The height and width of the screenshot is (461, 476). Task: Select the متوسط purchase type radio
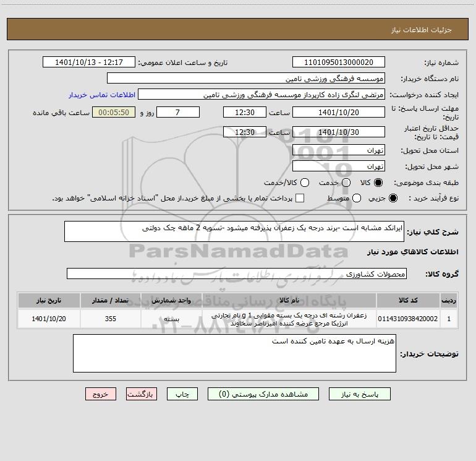point(357,198)
